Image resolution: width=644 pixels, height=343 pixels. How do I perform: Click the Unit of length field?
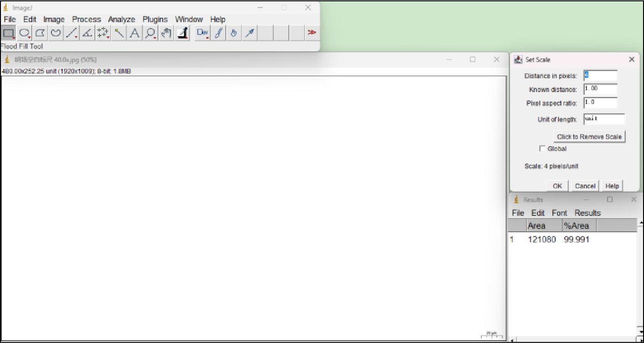[604, 119]
